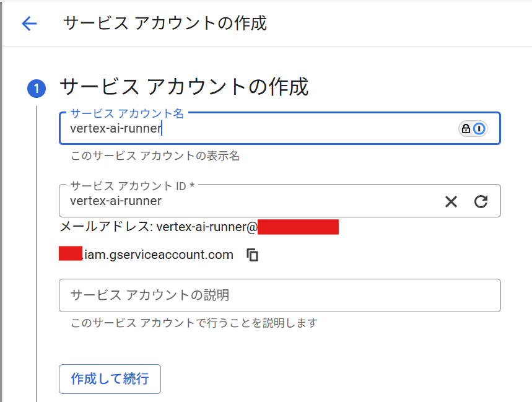Image resolution: width=532 pixels, height=402 pixels.
Task: Click the large step 1 section heading
Action: click(184, 87)
